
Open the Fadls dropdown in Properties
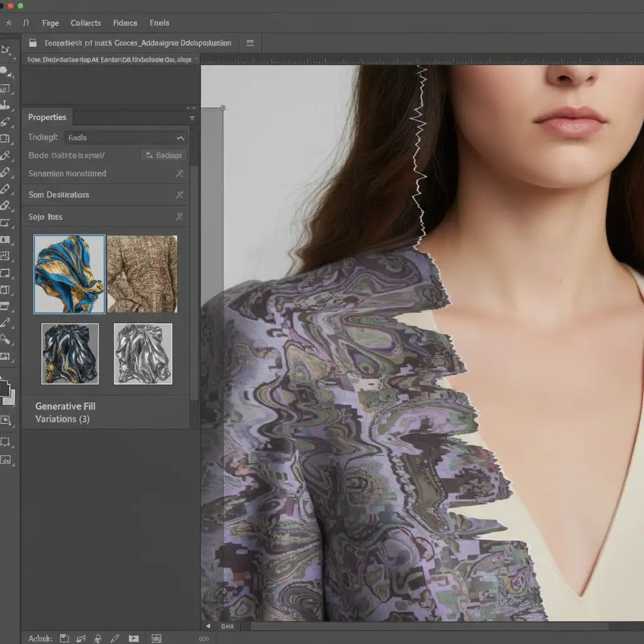pyautogui.click(x=126, y=138)
